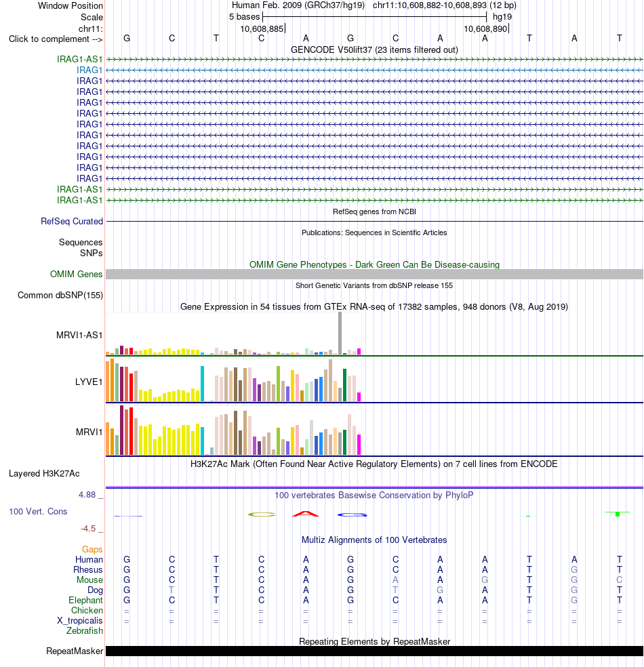Click the OMIM Gene Phenotypes green title

coord(374,264)
